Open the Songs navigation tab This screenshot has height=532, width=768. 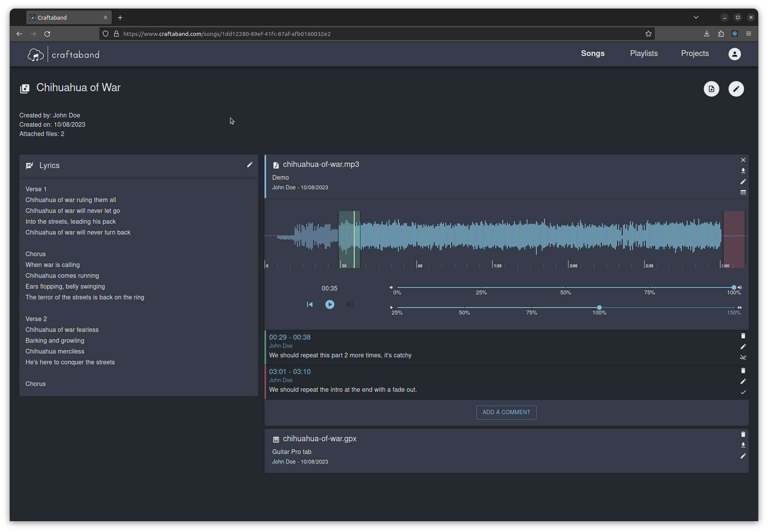(592, 54)
